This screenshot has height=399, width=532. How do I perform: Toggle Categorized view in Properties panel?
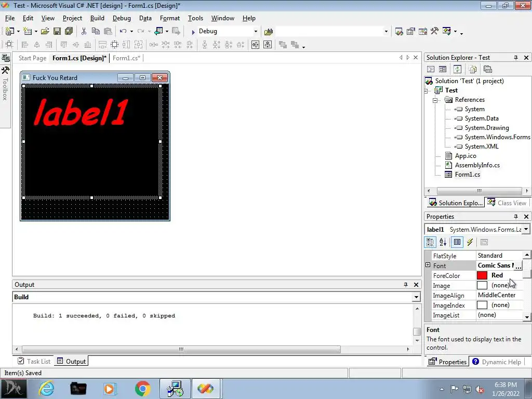coord(430,242)
